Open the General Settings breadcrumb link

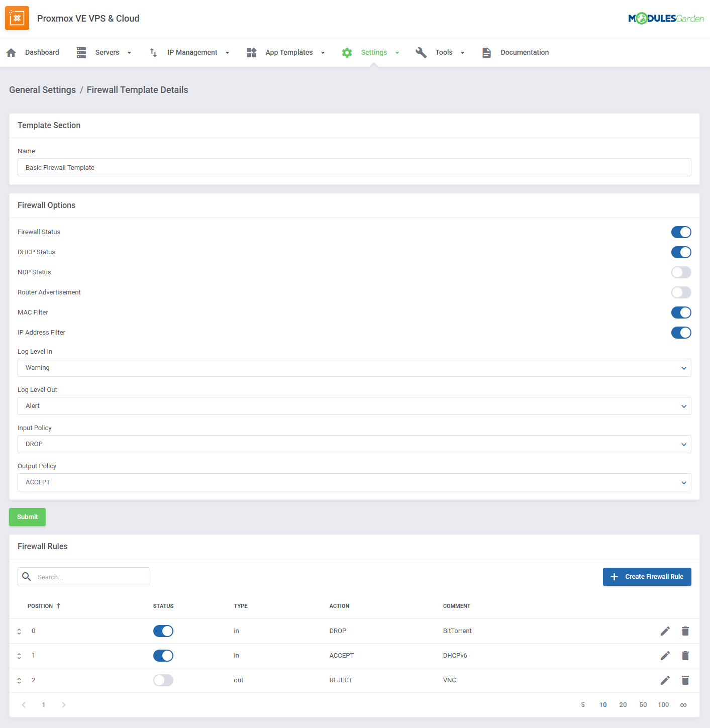click(x=42, y=90)
